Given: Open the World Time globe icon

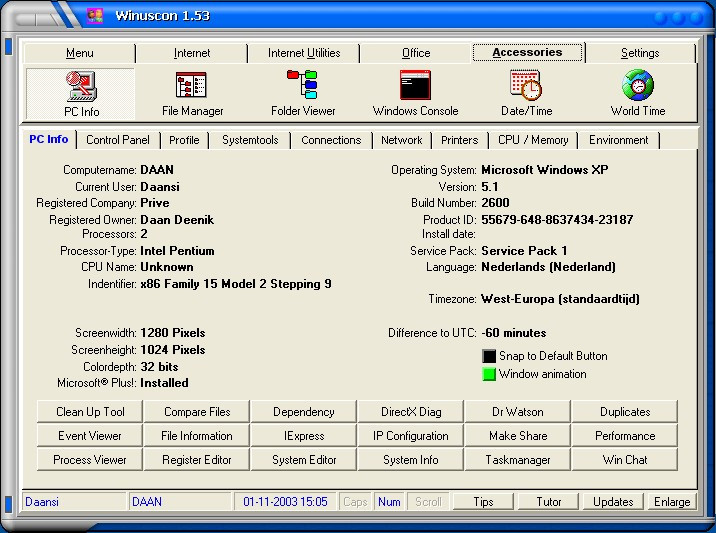Looking at the screenshot, I should pos(638,94).
